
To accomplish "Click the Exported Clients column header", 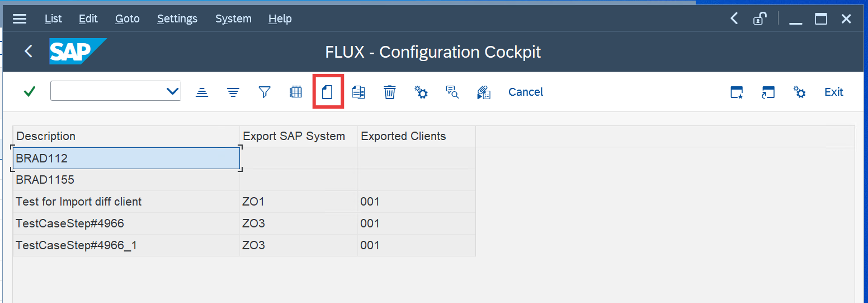I will point(403,136).
